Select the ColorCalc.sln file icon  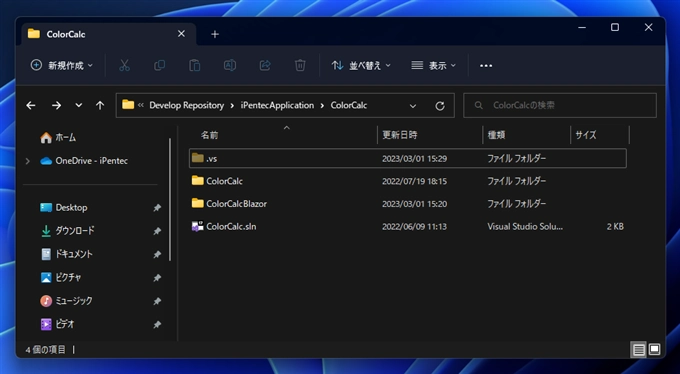pos(198,226)
